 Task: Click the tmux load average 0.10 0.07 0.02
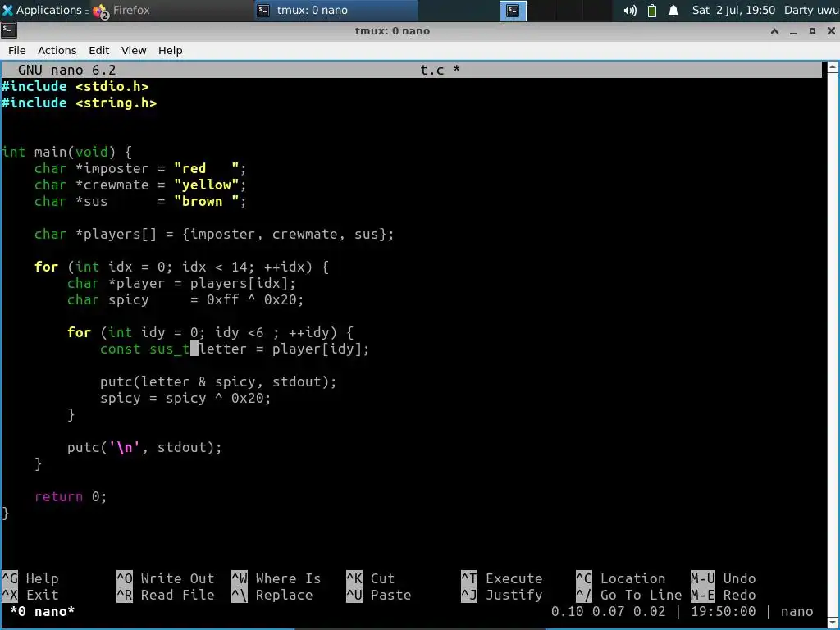608,611
